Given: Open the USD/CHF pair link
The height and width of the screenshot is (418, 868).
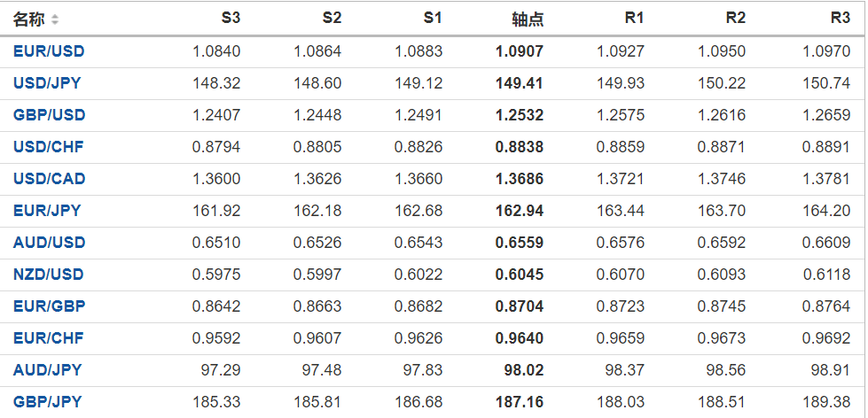Looking at the screenshot, I should click(48, 147).
